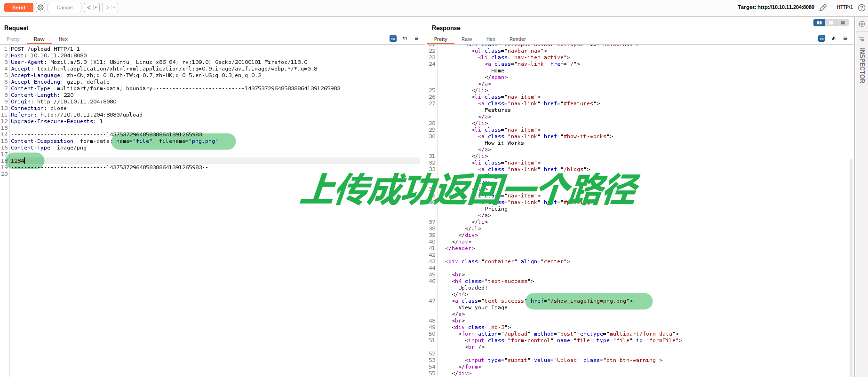Click the orange Send button
Viewport: 868px width, 377px height.
pos(19,8)
